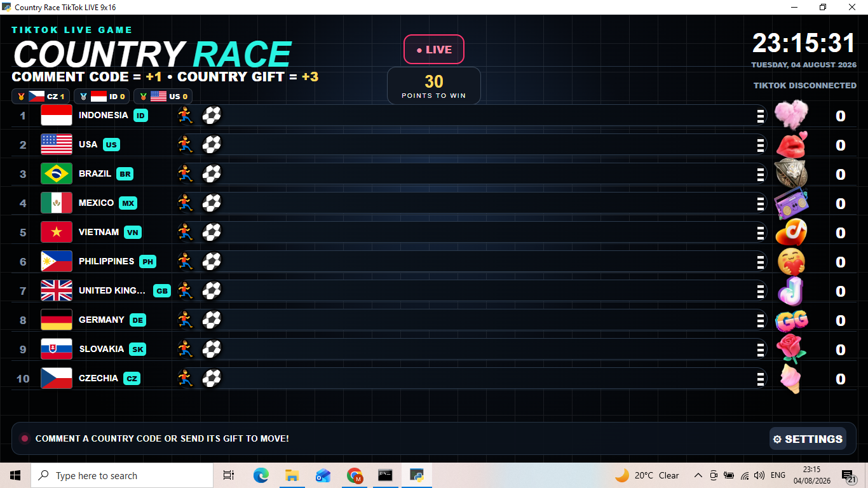
Task: Click the Philippines hugging heart emoji gift
Action: (791, 261)
